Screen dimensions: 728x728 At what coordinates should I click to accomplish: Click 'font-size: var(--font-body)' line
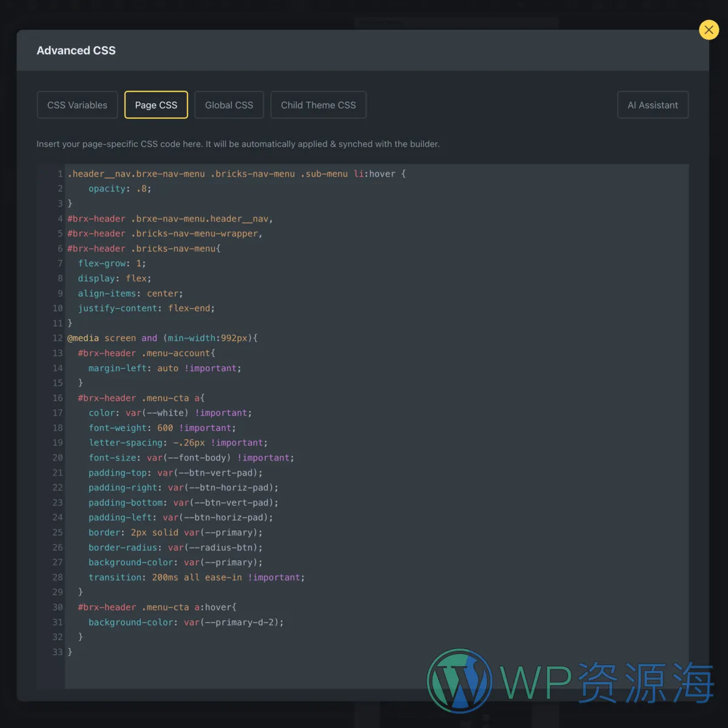tap(191, 458)
